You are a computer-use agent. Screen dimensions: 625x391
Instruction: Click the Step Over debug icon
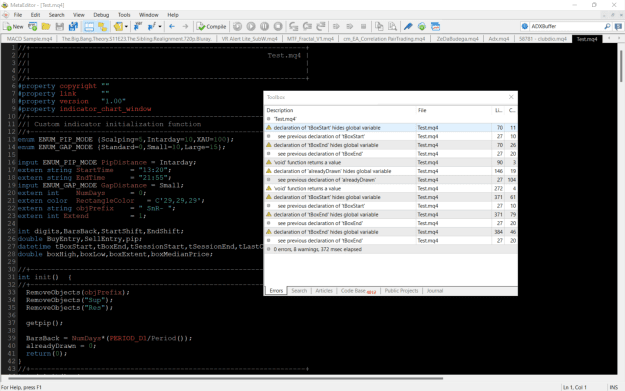point(307,27)
